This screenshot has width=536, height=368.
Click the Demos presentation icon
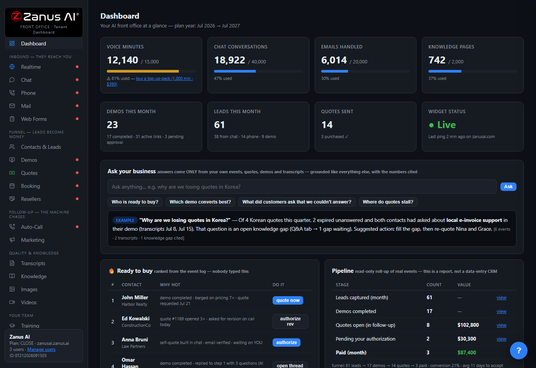click(12, 160)
